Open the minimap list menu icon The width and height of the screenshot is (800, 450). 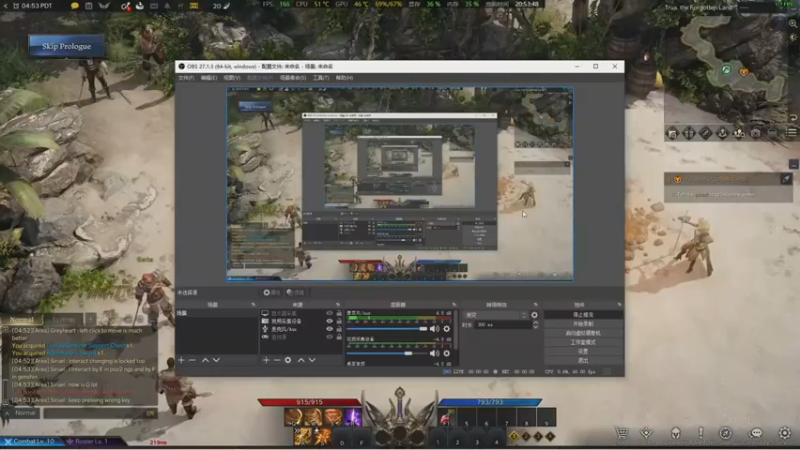click(791, 133)
